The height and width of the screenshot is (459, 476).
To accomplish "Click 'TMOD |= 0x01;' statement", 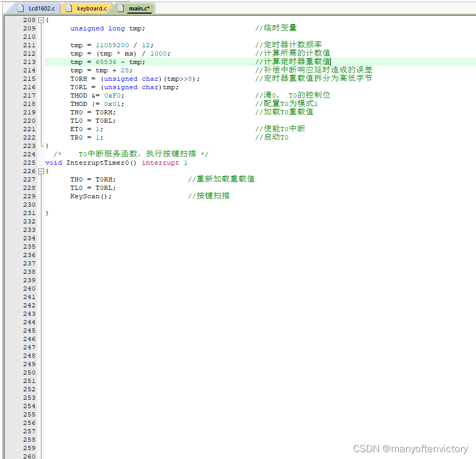I will pyautogui.click(x=97, y=104).
